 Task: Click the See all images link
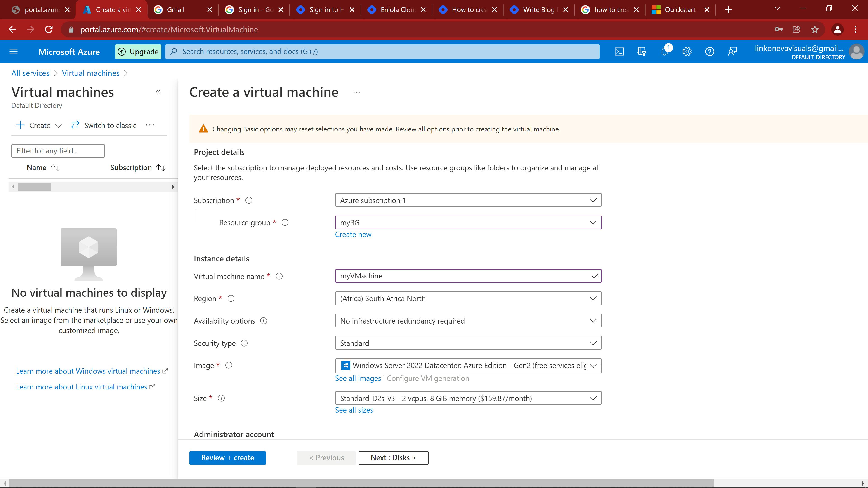(358, 379)
